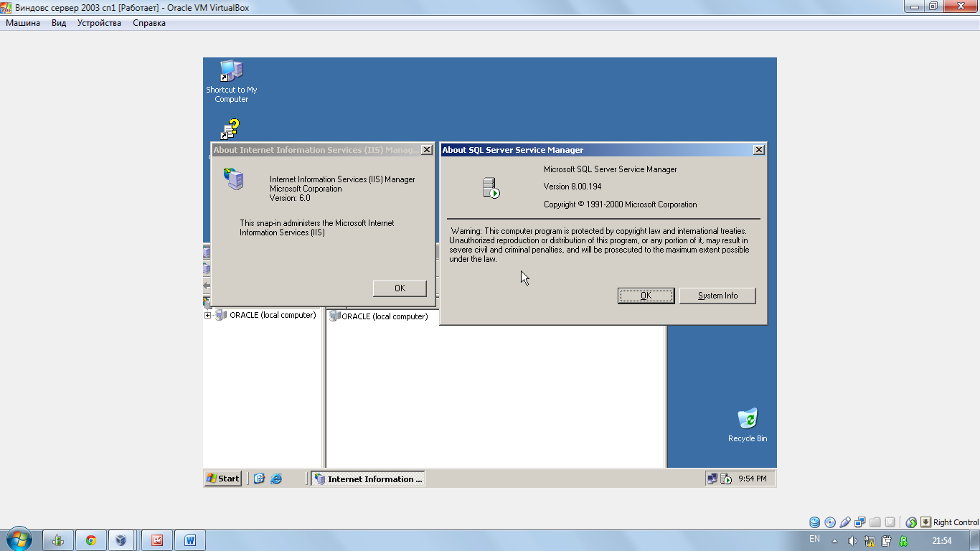This screenshot has height=551, width=980.
Task: Click the VirtualBox shared folders indicator
Action: 875,522
